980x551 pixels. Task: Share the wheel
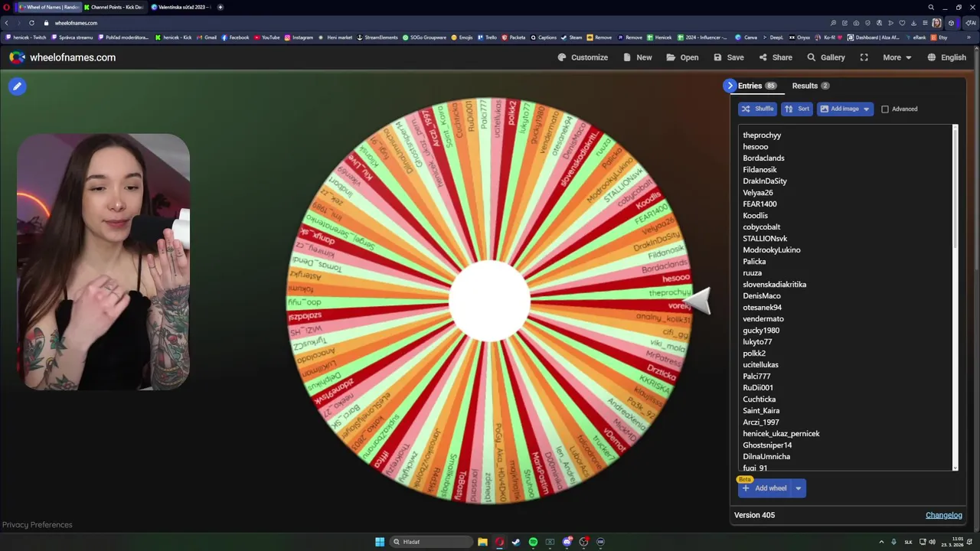[776, 57]
